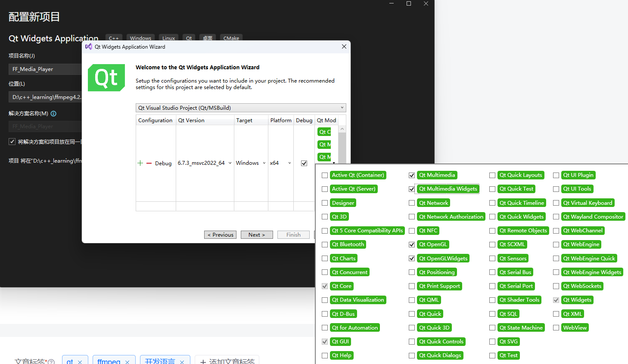Enable Qt Concurrent module checkbox

(325, 272)
